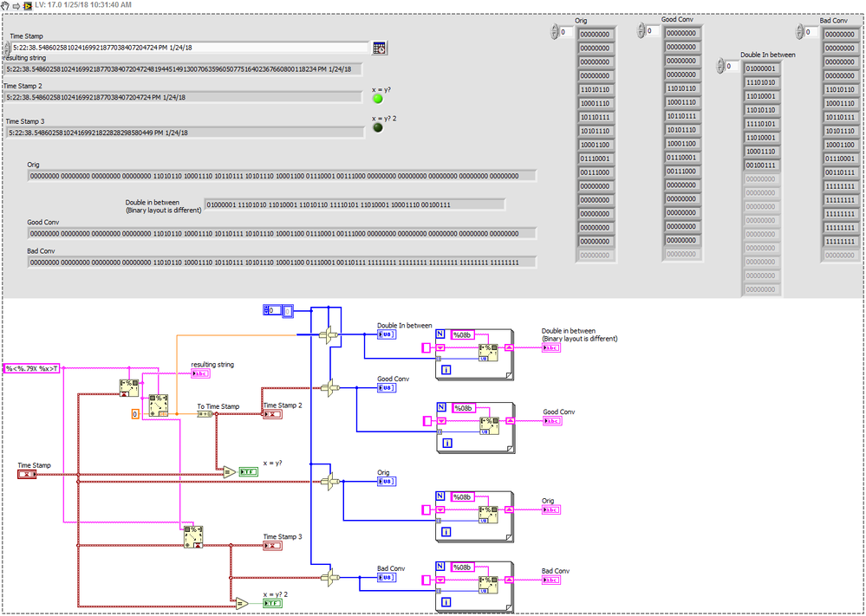The height and width of the screenshot is (616, 866).
Task: Toggle the x = y? LED indicator
Action: [x=378, y=99]
